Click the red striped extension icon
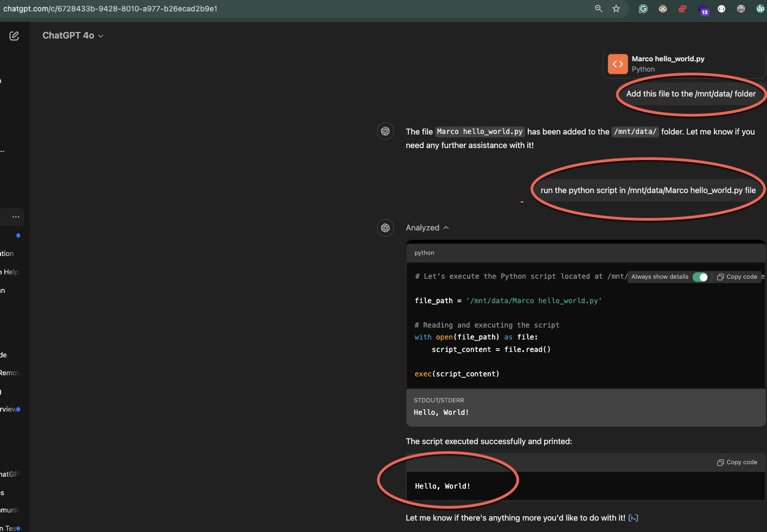The width and height of the screenshot is (767, 532). 682,9
